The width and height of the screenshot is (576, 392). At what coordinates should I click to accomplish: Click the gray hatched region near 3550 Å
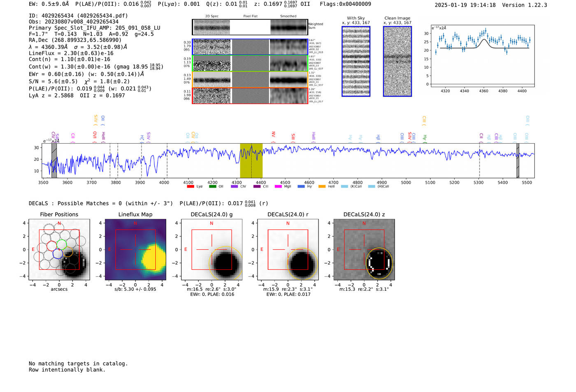(54, 160)
